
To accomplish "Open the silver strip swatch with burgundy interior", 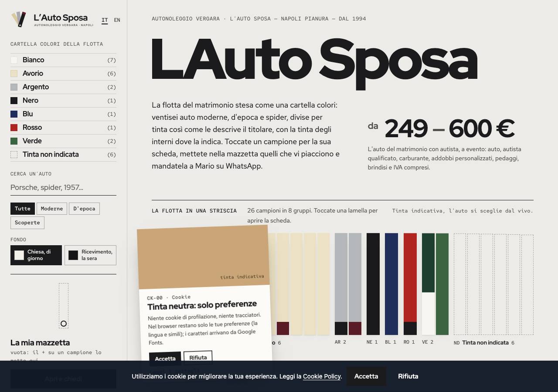I will (355, 284).
